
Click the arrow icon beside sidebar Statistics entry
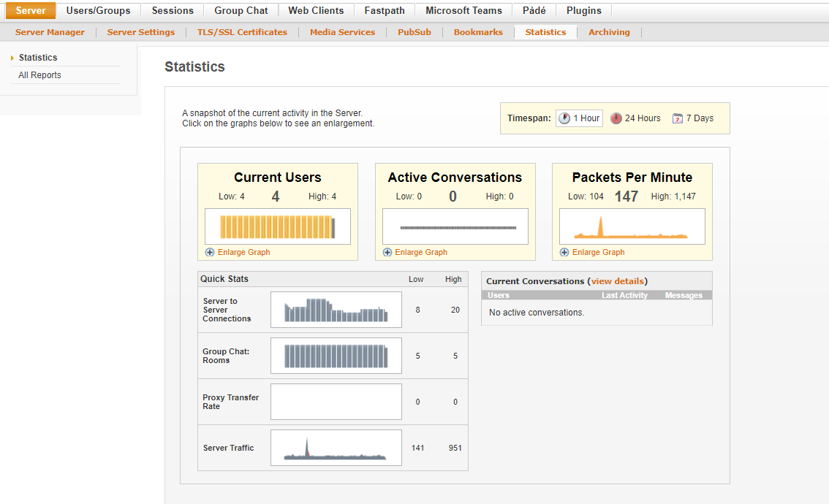pyautogui.click(x=12, y=57)
